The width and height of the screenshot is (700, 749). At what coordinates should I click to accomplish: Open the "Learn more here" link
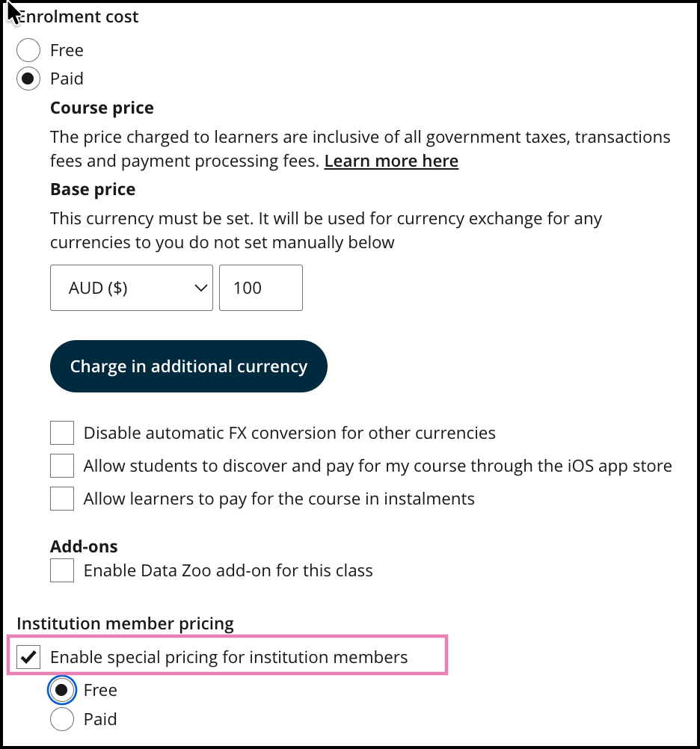(391, 161)
